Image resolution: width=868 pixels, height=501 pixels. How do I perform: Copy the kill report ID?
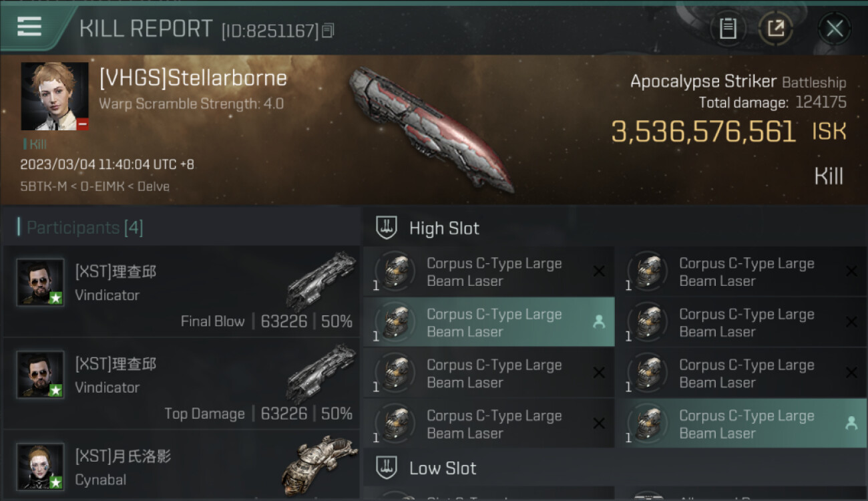pos(328,31)
